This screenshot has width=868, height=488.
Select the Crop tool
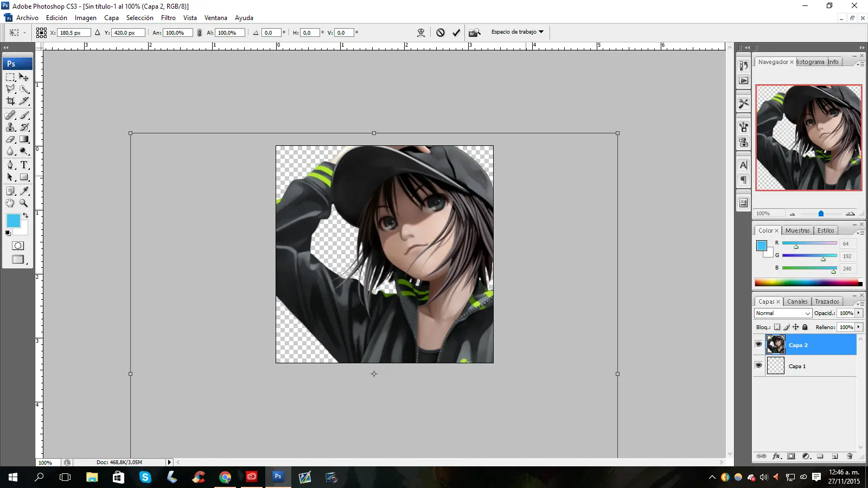coord(10,101)
